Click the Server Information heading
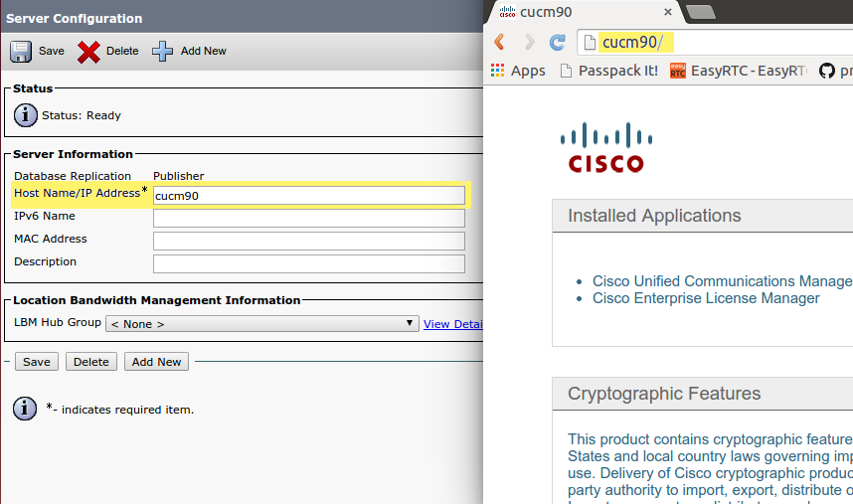This screenshot has width=853, height=504. click(x=73, y=154)
